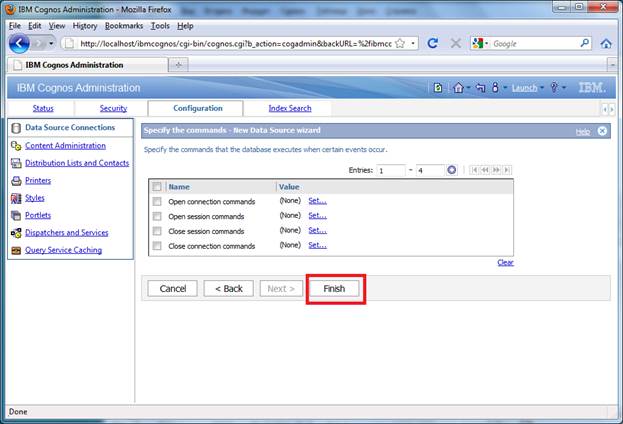Open the user options dropdown arrow
Viewport: 623px width, 424px height.
point(505,87)
